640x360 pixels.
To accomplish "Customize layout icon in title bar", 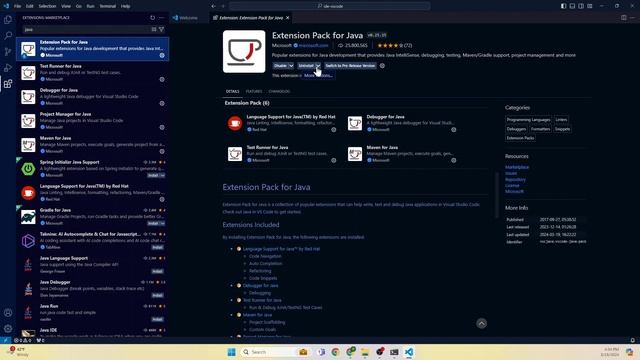I will tap(590, 6).
